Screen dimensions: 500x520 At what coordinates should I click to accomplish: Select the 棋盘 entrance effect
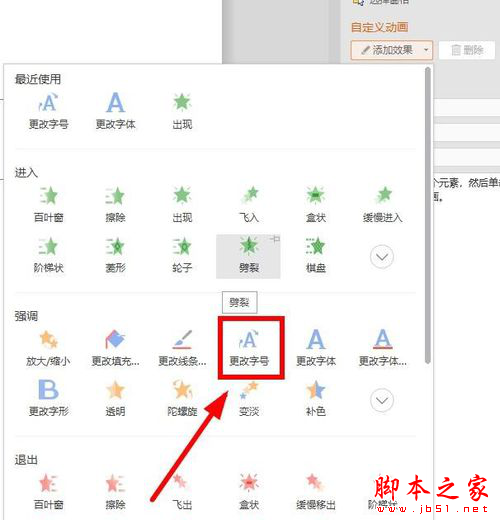point(316,255)
